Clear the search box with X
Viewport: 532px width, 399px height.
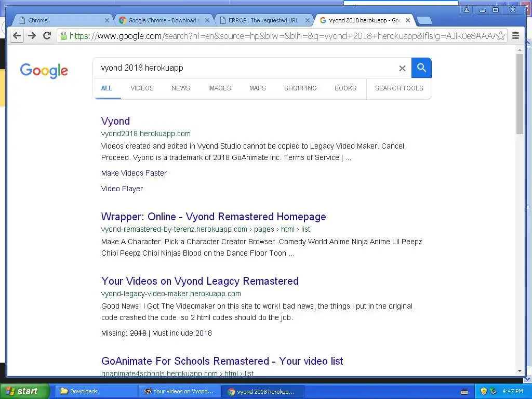coord(402,68)
